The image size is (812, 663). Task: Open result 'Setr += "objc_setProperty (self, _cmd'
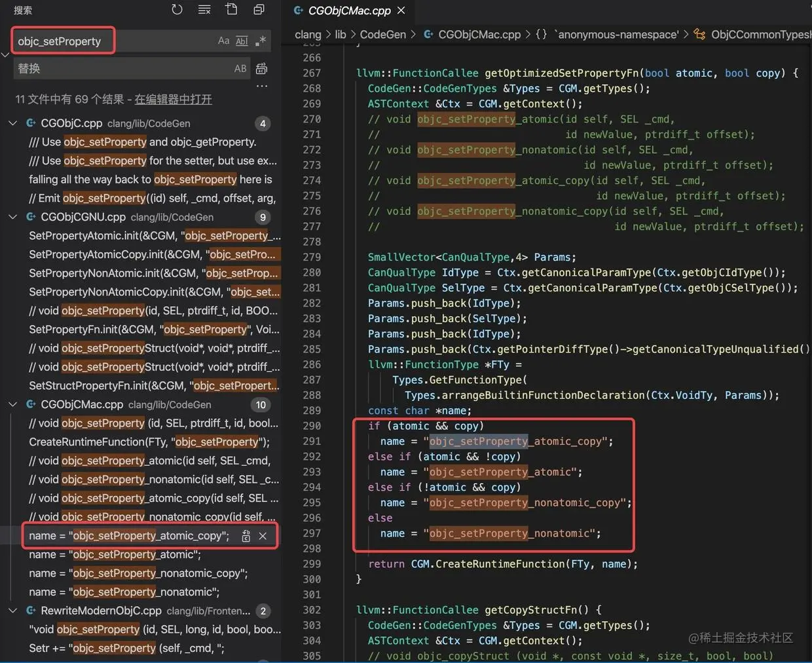pyautogui.click(x=126, y=649)
